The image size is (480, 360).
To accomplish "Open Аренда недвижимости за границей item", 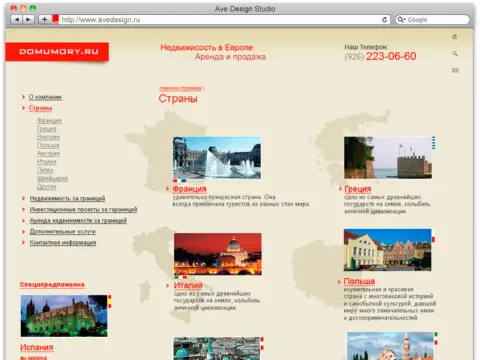I will click(x=78, y=221).
